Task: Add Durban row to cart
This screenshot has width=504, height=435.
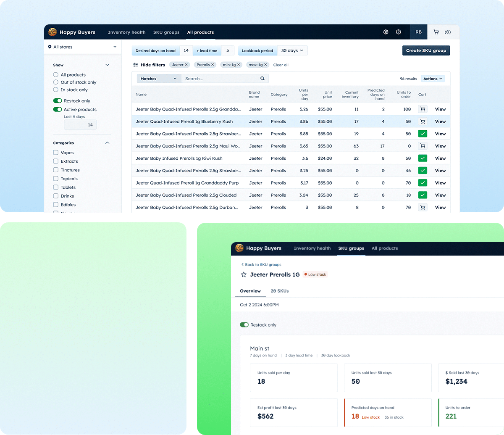Action: 423,207
